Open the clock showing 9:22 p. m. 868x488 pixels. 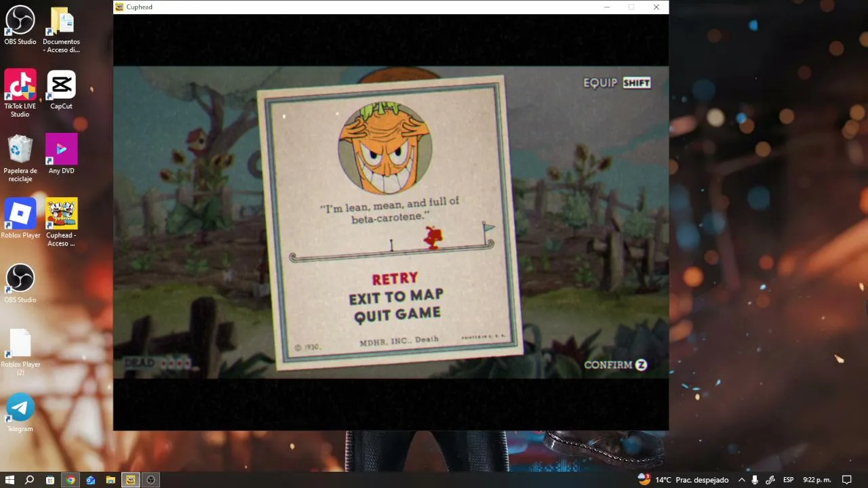click(x=817, y=480)
